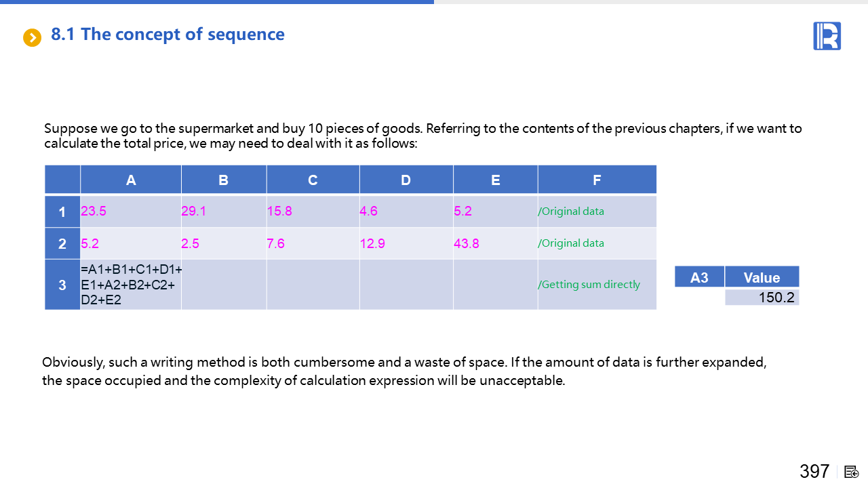Click the cell showing 12.9
The width and height of the screenshot is (868, 488).
coord(372,243)
